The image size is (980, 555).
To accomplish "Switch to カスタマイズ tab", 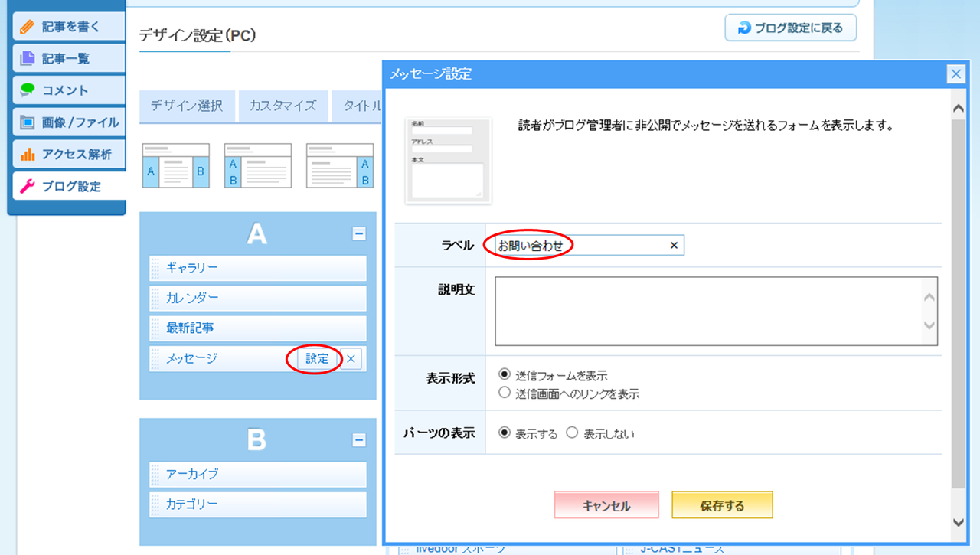I will pyautogui.click(x=283, y=106).
